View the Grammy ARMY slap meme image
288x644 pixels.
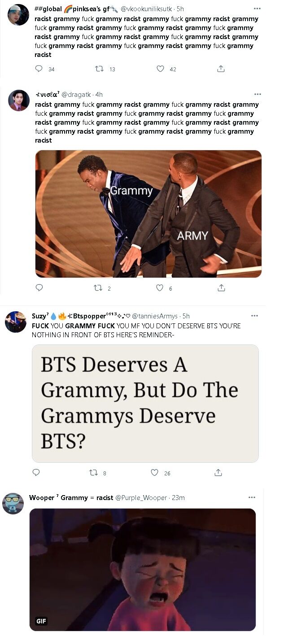[148, 213]
